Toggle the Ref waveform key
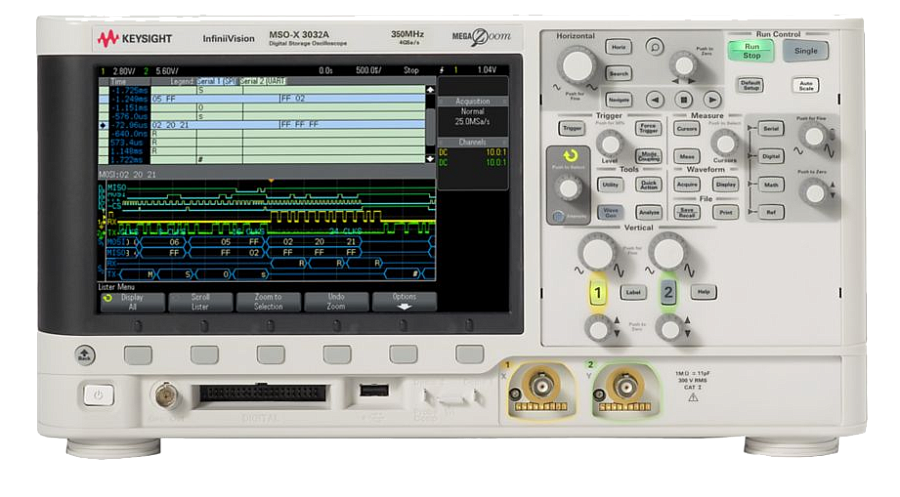Screen dimensions: 900x497 [x=771, y=212]
